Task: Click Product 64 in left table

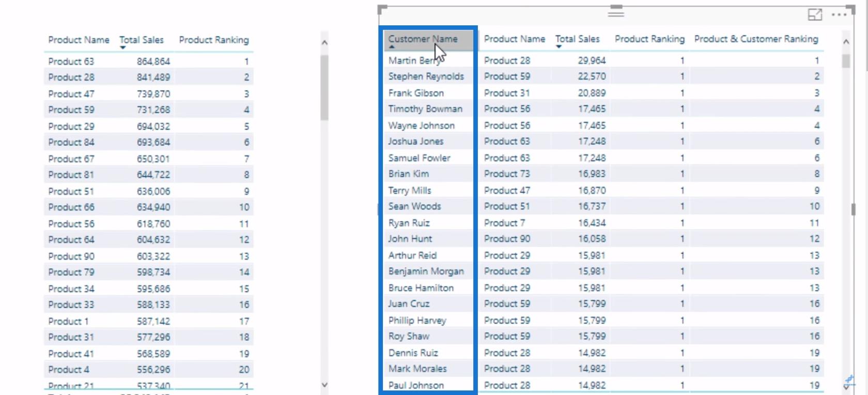Action: point(71,240)
